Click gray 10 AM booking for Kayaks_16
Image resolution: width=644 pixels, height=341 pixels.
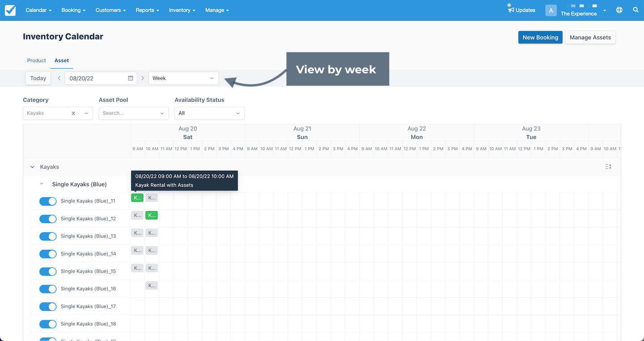pyautogui.click(x=152, y=286)
